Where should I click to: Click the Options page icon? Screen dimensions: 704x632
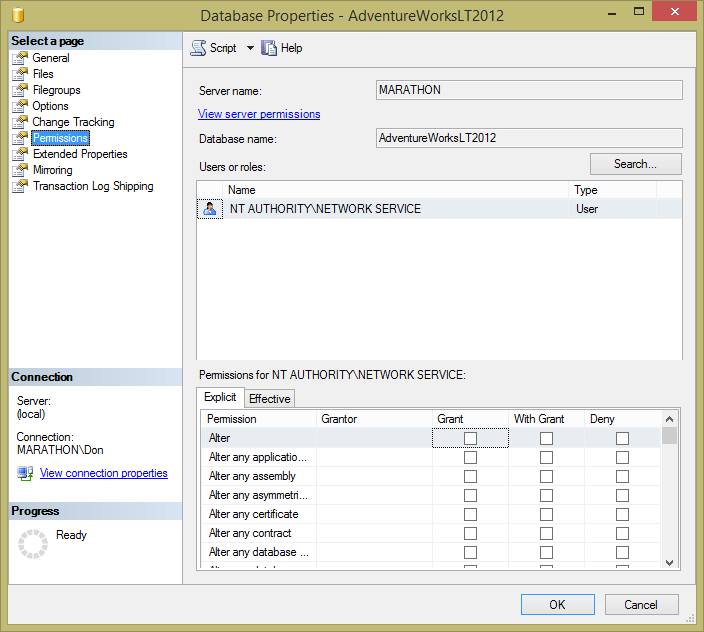tap(20, 106)
